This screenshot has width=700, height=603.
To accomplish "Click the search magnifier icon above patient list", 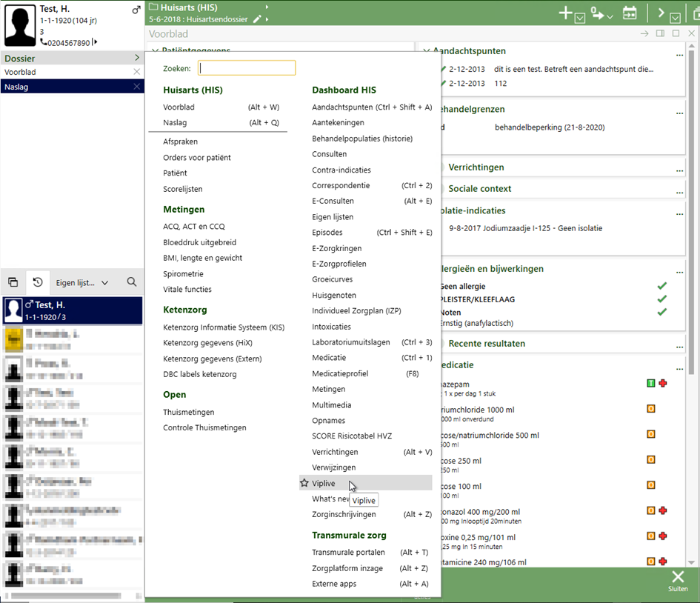I will pyautogui.click(x=132, y=282).
